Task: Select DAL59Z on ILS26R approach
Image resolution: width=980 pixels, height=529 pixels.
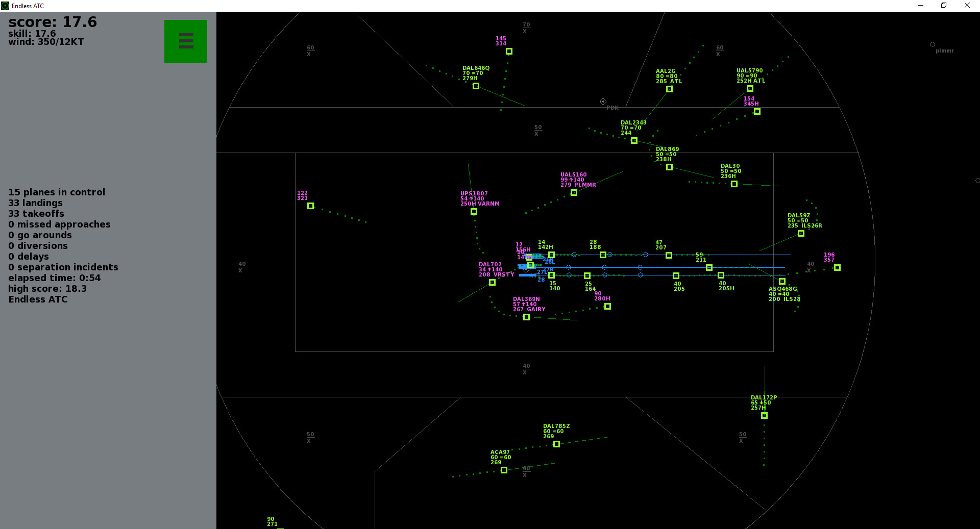Action: [800, 234]
